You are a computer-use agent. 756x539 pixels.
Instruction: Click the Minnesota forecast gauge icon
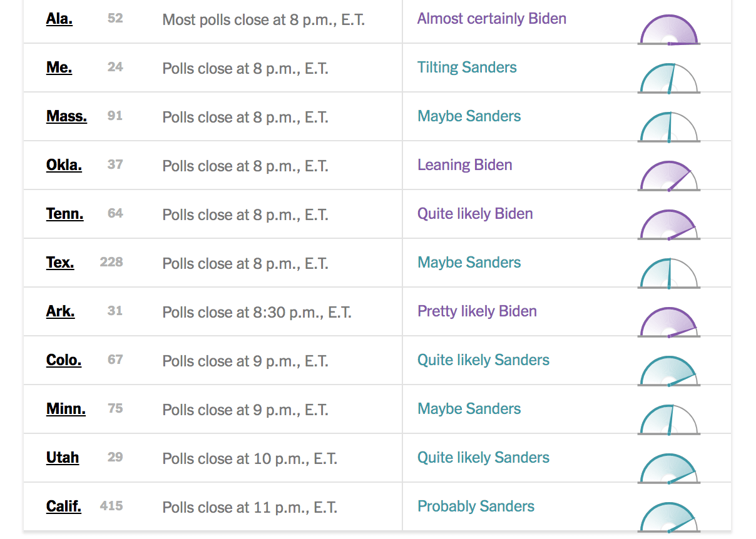[x=668, y=421]
